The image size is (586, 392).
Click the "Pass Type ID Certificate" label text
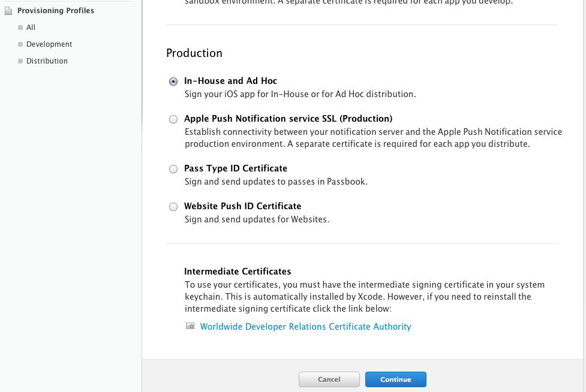pos(235,168)
